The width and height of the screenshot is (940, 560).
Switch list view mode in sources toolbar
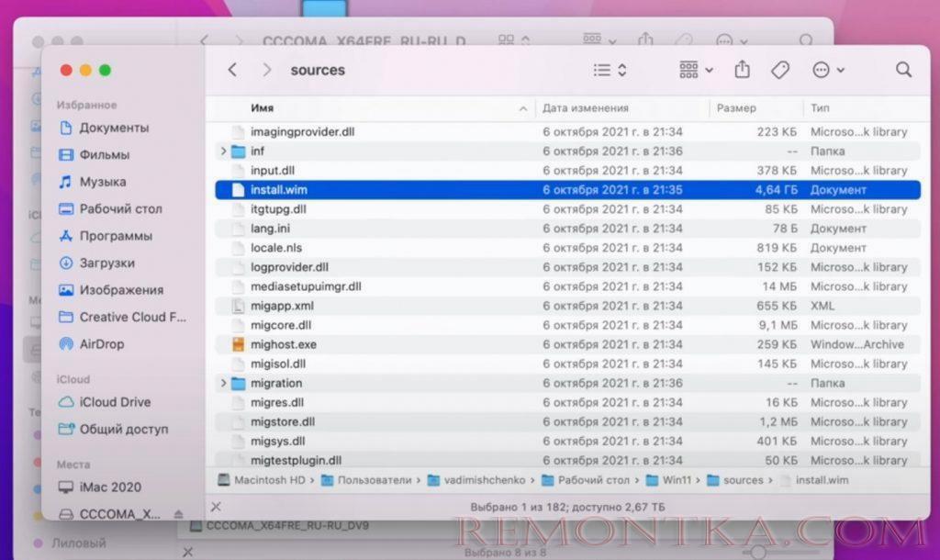pyautogui.click(x=610, y=70)
